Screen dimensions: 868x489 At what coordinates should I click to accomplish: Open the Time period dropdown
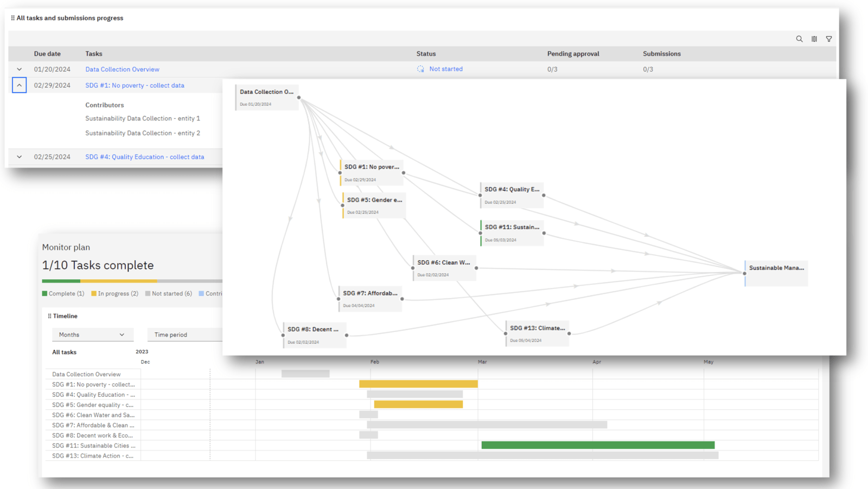click(x=185, y=334)
